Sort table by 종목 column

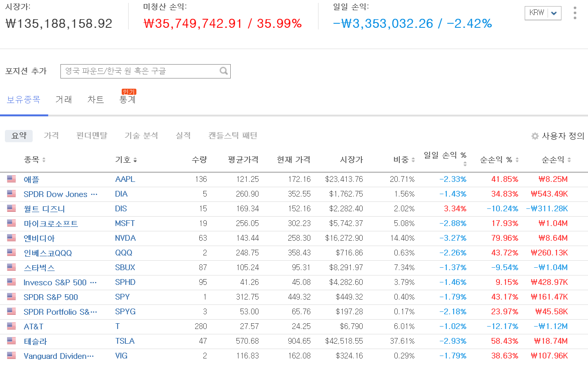click(35, 160)
